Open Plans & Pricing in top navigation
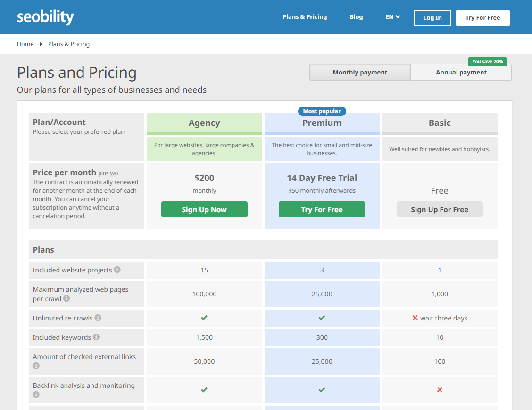532x410 pixels. coord(305,17)
